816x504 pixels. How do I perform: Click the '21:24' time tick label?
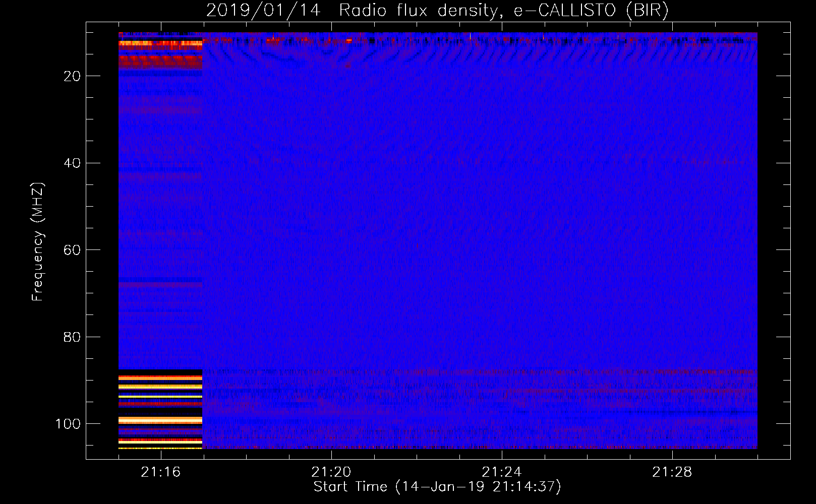coord(501,472)
